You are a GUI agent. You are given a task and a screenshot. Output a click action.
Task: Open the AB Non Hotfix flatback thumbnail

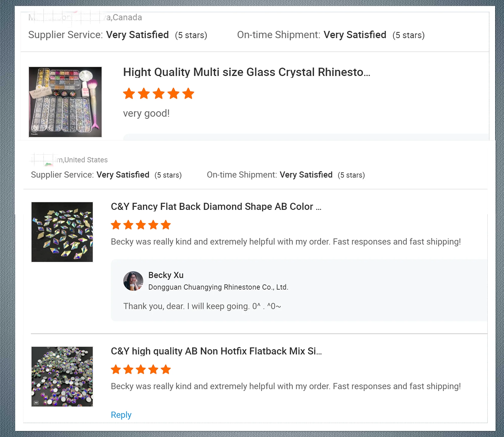62,376
